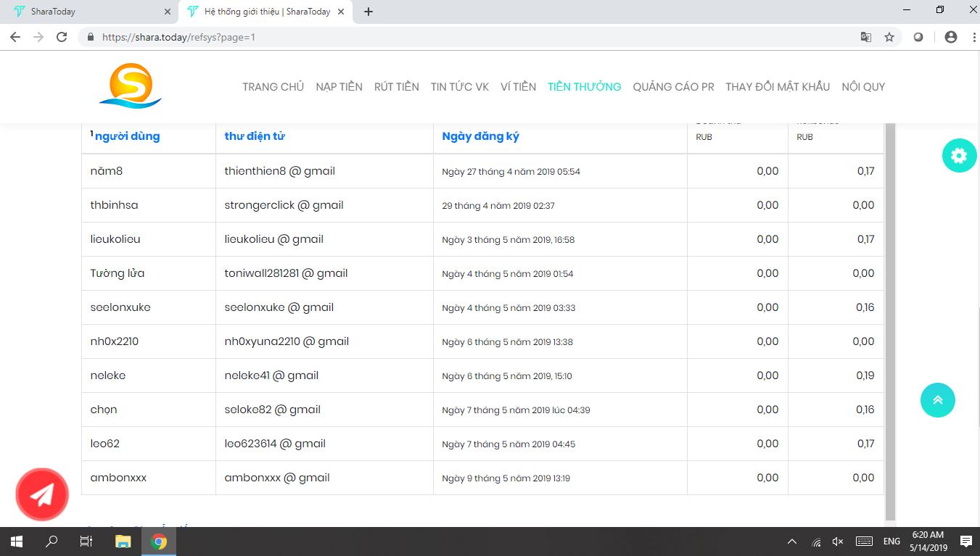Click the ENG language indicator in the tray
Viewport: 980px width, 556px height.
[x=892, y=542]
